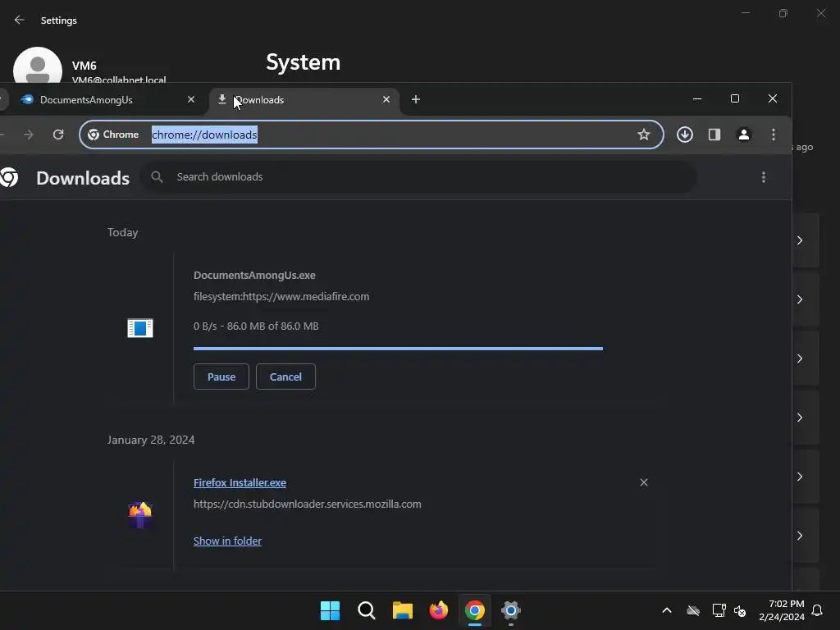
Task: Click the Chrome site info chip
Action: point(113,135)
